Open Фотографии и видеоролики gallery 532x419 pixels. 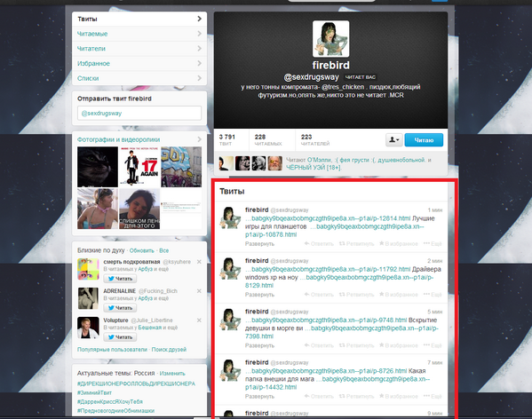coord(118,139)
